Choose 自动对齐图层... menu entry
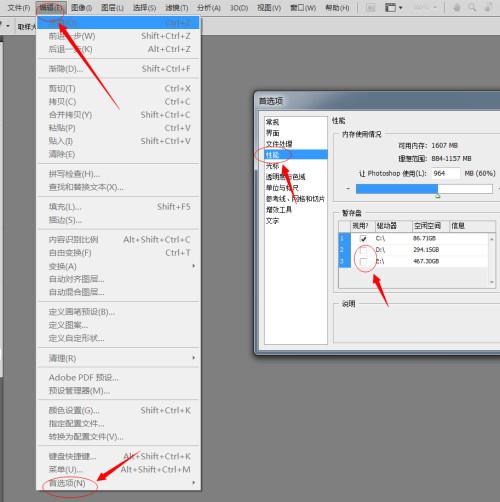This screenshot has width=500, height=502. (119, 279)
